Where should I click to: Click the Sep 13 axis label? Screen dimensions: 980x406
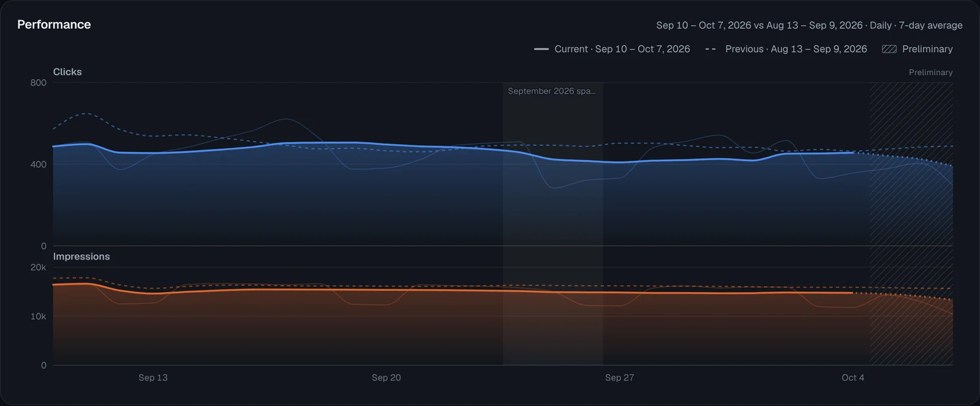(x=153, y=378)
